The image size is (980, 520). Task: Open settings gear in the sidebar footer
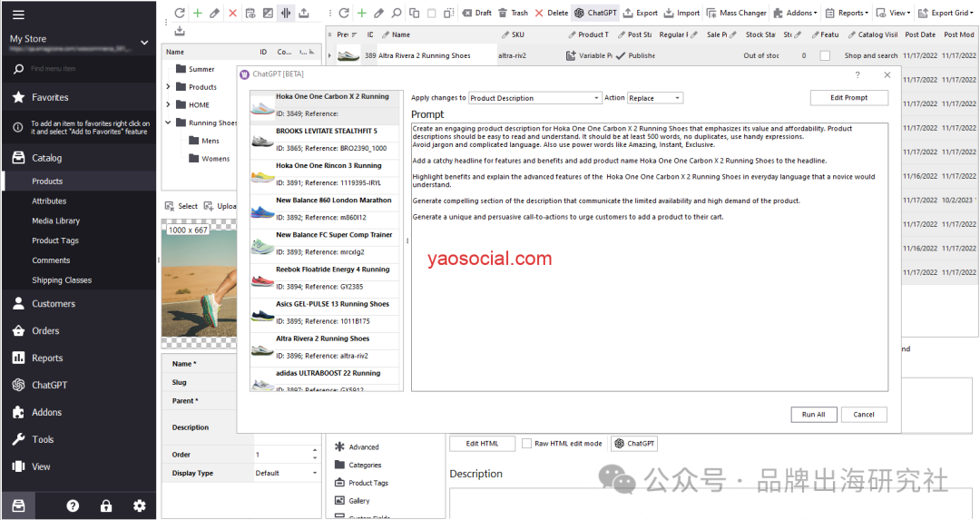[x=140, y=505]
